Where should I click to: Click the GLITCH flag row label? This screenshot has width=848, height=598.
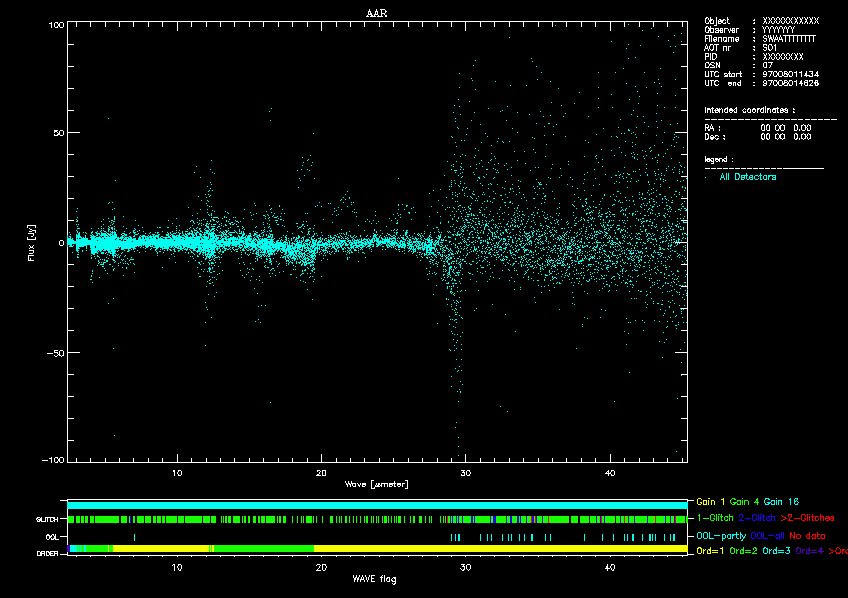click(x=47, y=520)
